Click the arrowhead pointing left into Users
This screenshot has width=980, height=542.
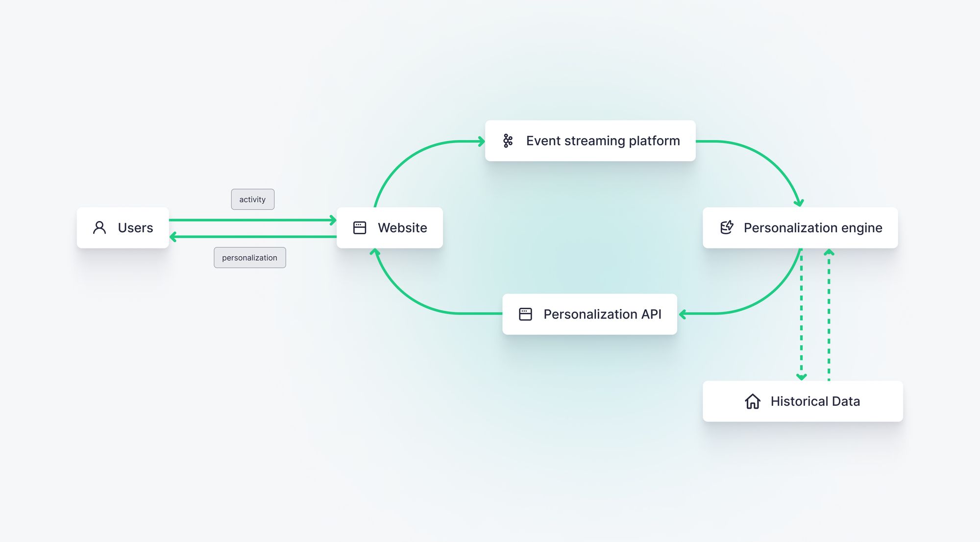(173, 237)
